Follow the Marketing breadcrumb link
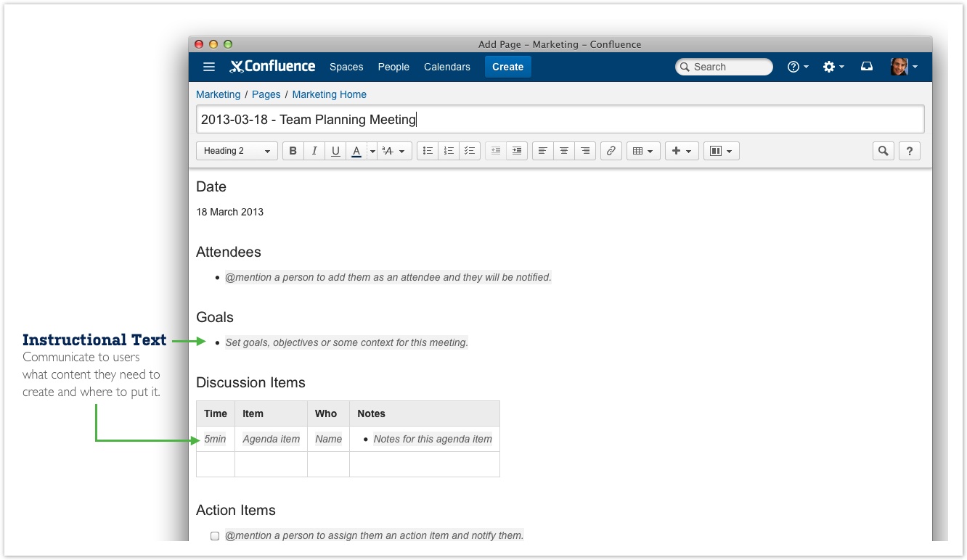Screen dimensions: 967x560 pos(218,94)
